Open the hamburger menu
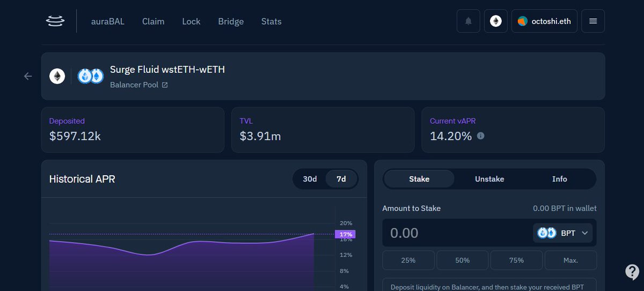 coord(593,21)
